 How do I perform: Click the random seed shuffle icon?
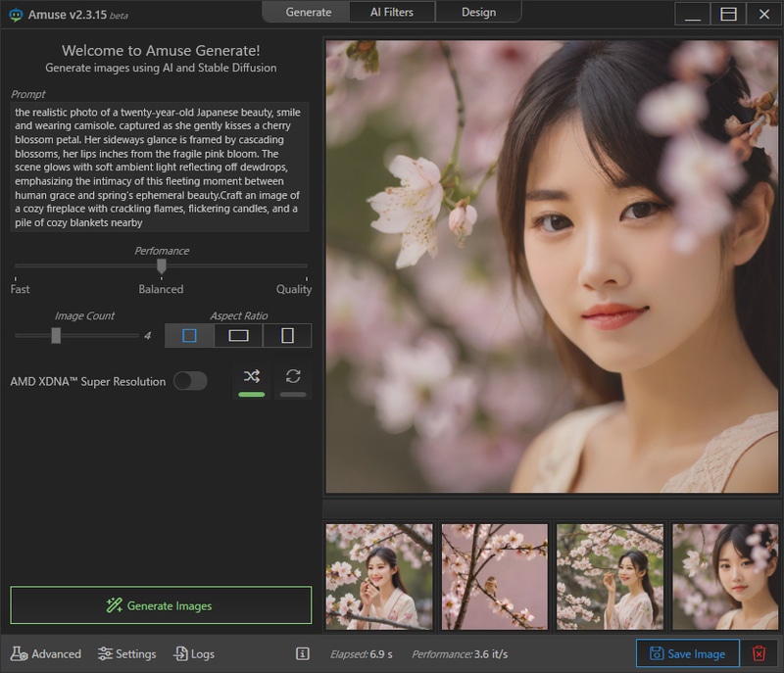251,376
